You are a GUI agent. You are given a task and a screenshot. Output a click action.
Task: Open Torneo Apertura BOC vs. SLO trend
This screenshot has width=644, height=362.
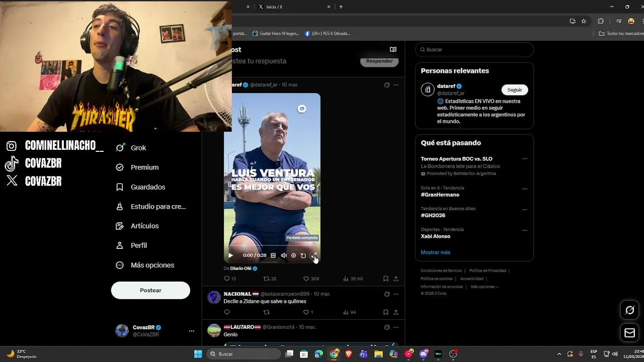point(456,159)
